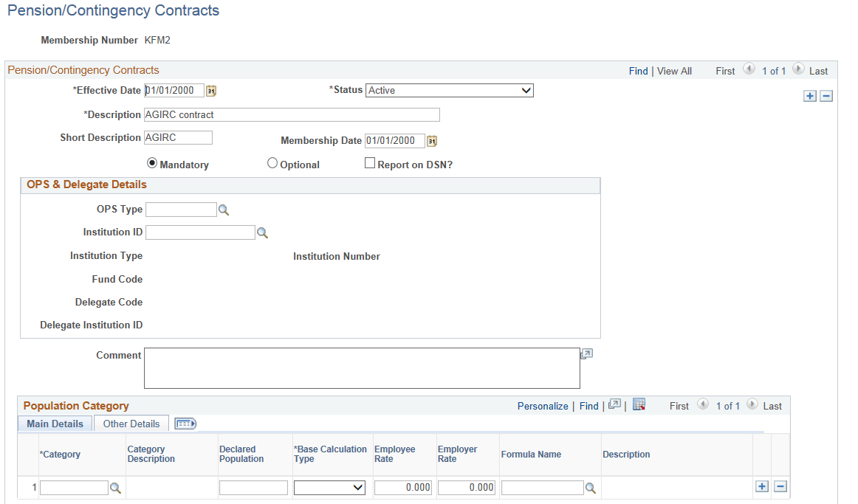The image size is (858, 504).
Task: Show all Population Category columns
Action: pos(185,423)
